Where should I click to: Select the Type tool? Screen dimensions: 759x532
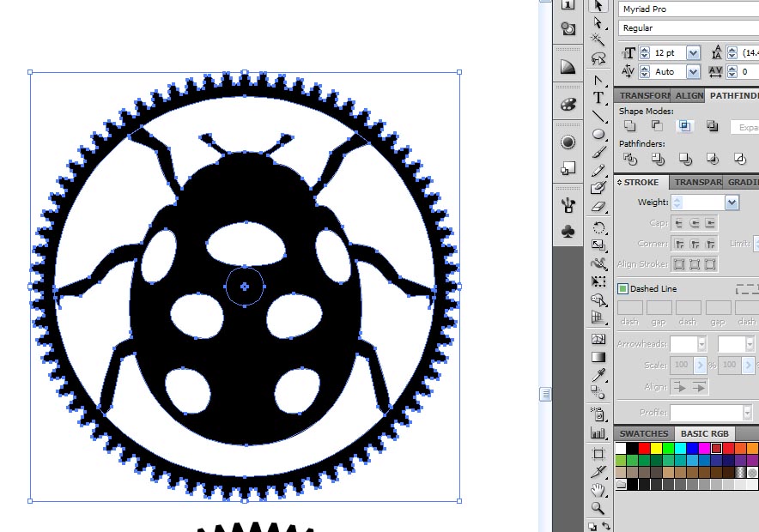pos(598,98)
